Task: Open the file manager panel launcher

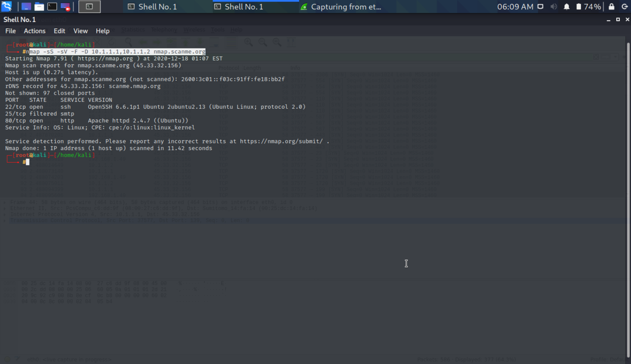Action: pyautogui.click(x=39, y=7)
